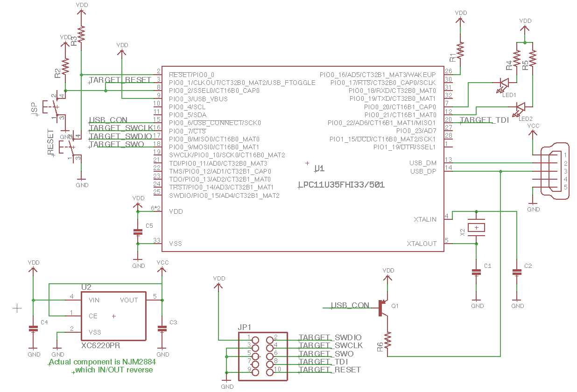Select the R5 resistor symbol
Screen dimensions: 577x392
534,58
